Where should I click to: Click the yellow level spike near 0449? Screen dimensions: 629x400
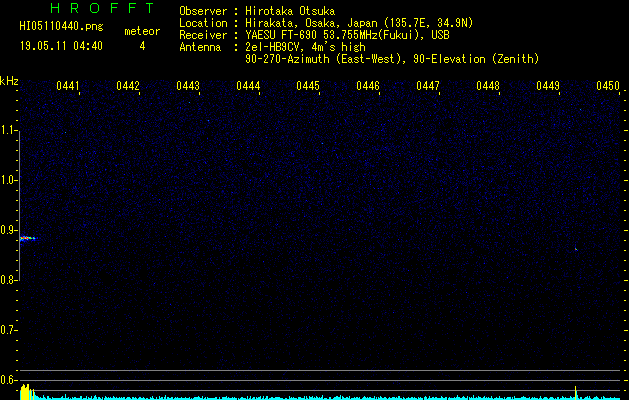(x=576, y=393)
